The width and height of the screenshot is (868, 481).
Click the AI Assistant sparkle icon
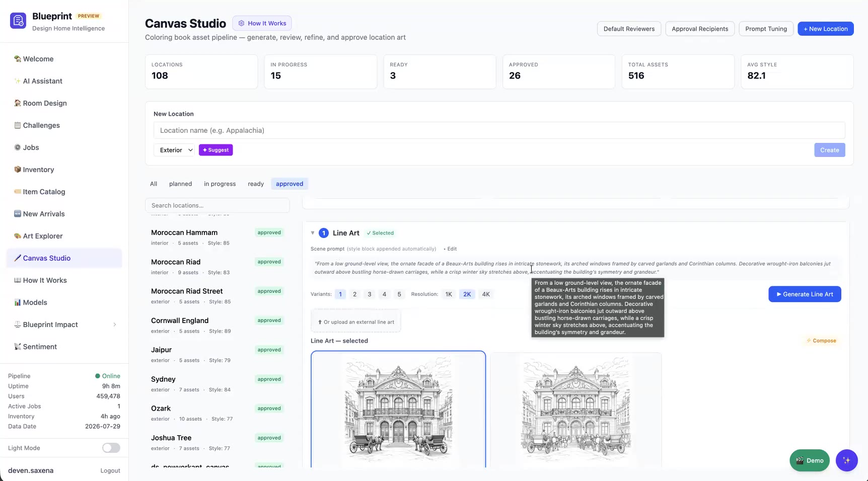tap(18, 81)
